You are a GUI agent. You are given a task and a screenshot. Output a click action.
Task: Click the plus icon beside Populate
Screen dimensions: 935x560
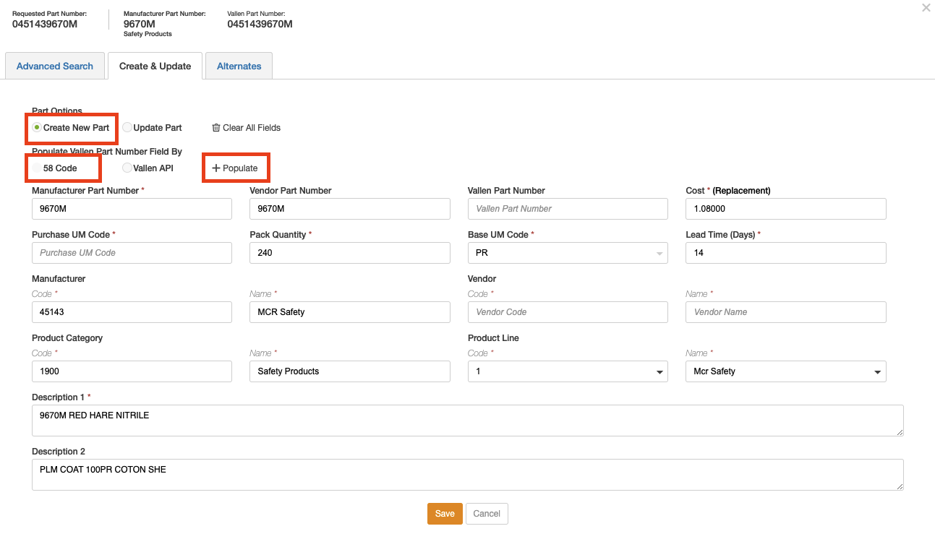[215, 168]
